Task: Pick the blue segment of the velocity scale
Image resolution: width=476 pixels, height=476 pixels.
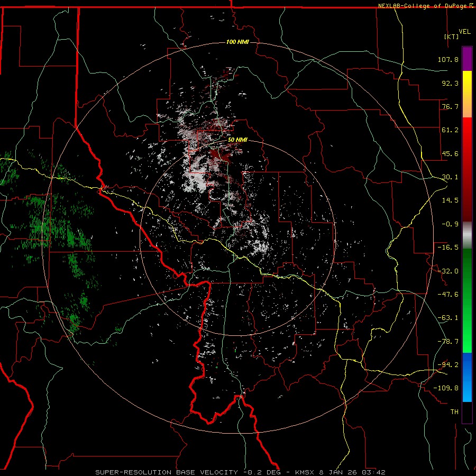Action: [x=467, y=377]
